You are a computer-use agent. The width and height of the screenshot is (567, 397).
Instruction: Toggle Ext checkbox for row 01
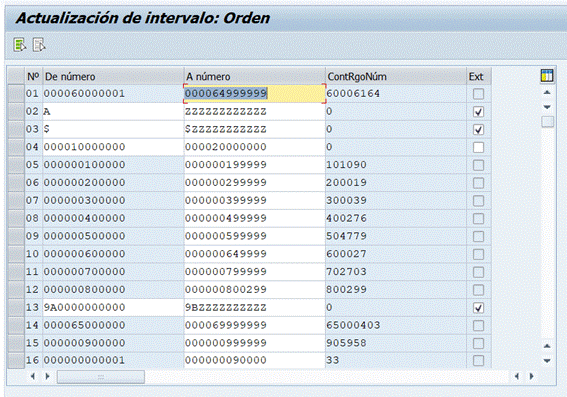click(x=478, y=94)
